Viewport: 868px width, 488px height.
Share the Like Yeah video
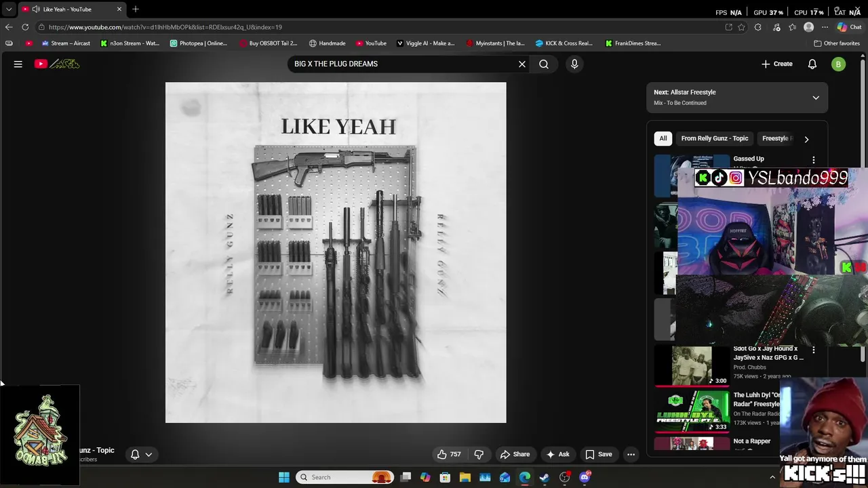pyautogui.click(x=515, y=454)
